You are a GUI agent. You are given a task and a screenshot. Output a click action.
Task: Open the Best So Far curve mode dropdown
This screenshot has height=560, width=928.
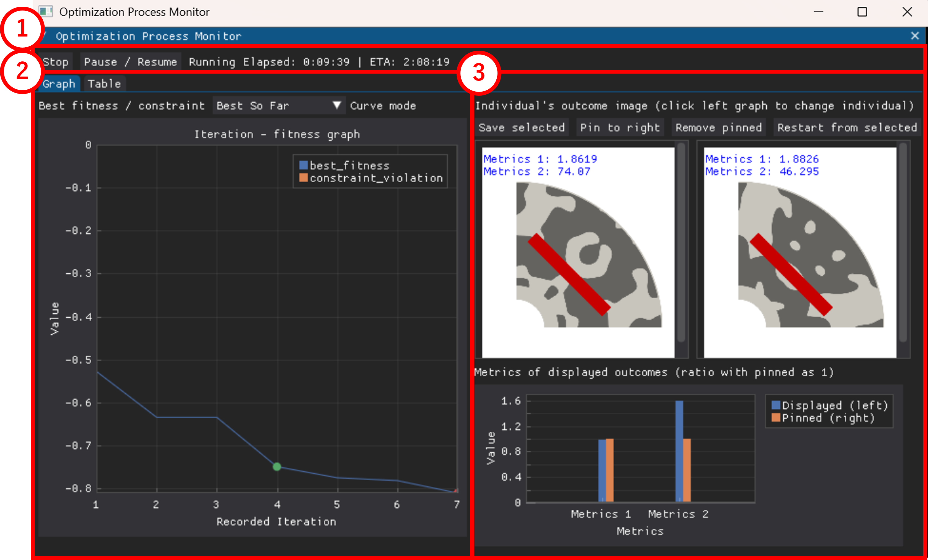(x=279, y=105)
